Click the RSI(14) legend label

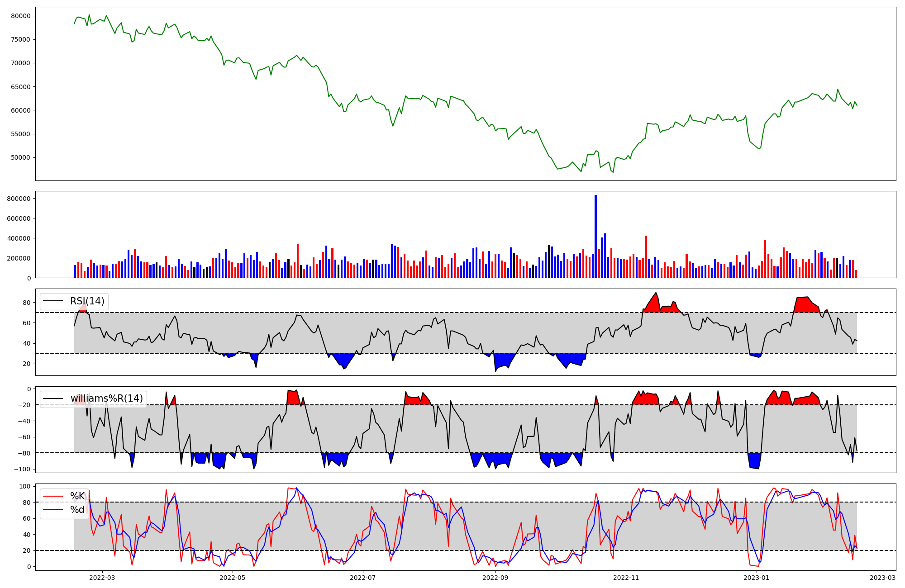[x=87, y=301]
